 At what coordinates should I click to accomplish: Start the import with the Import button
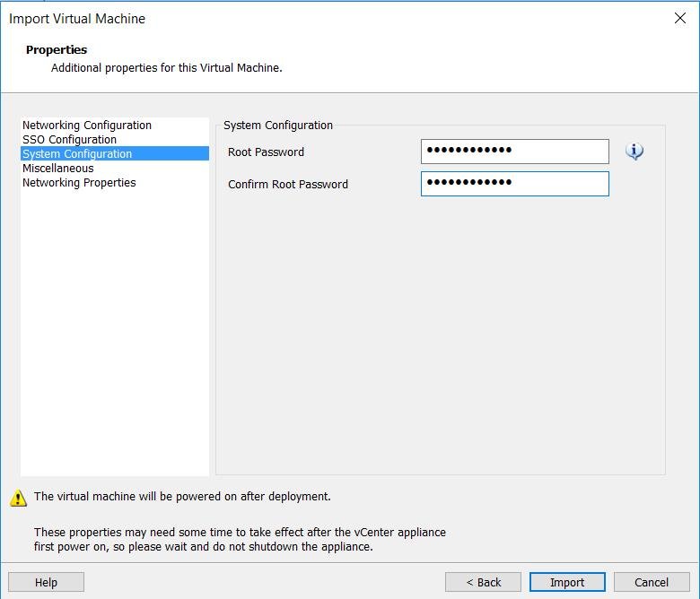567,582
